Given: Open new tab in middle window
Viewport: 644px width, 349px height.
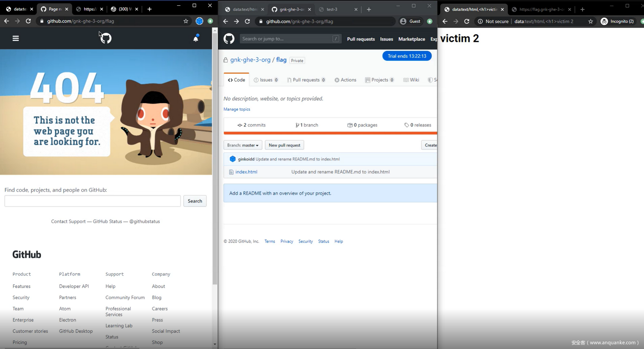Looking at the screenshot, I should [x=369, y=9].
